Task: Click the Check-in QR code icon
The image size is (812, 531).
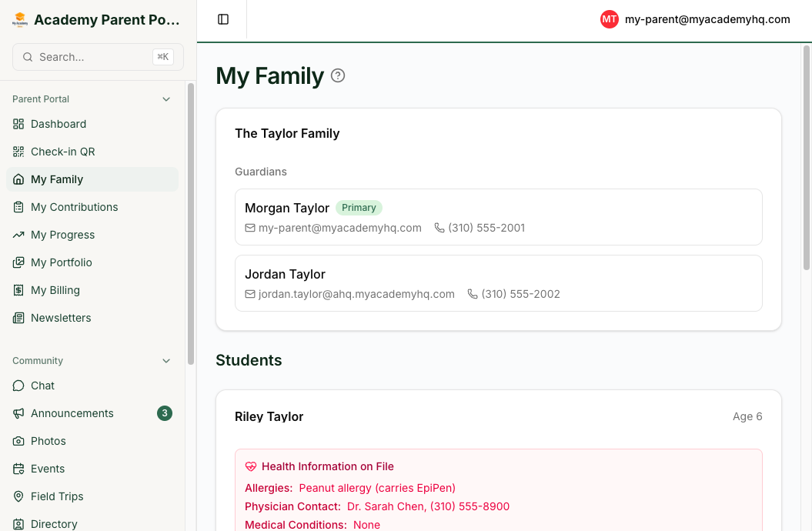Action: pos(18,152)
